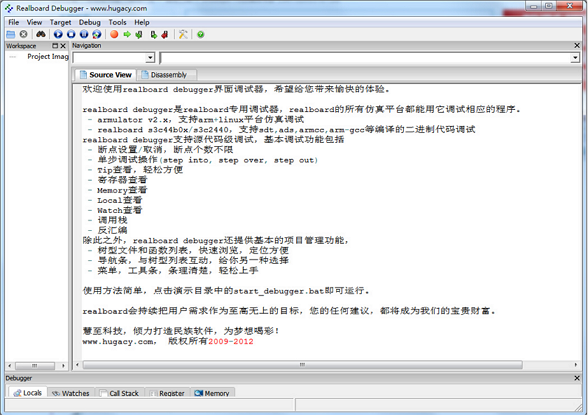Click the Workspace scroll left arrow
This screenshot has height=415, width=588.
coord(9,366)
